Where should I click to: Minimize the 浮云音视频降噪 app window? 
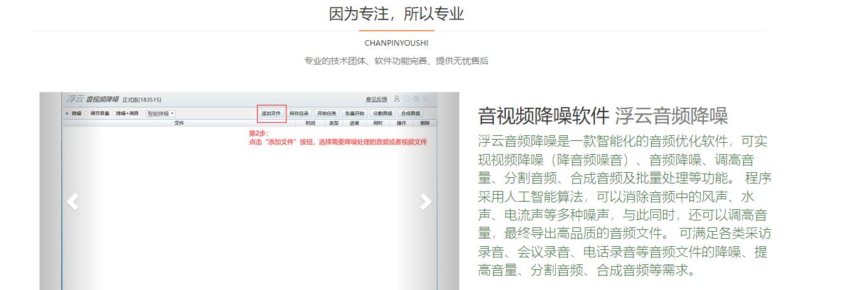[x=407, y=99]
